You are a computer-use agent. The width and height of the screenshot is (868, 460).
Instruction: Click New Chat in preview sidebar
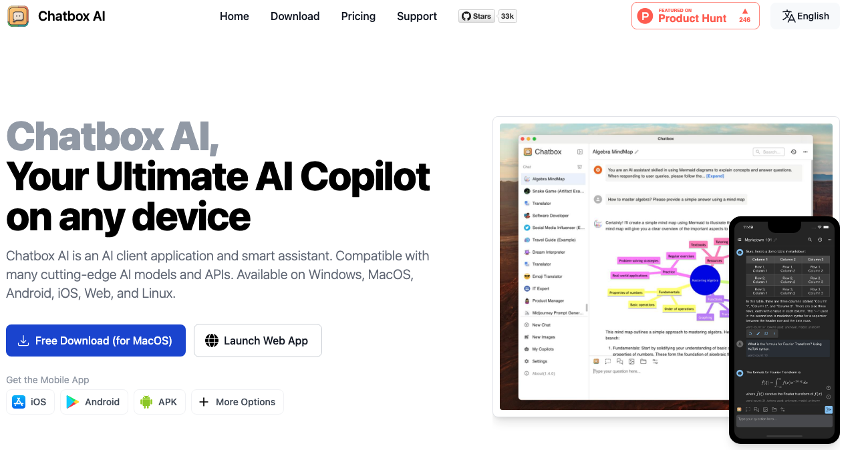(553, 325)
